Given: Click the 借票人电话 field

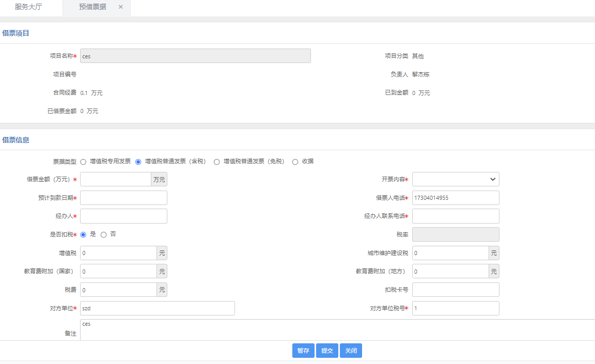Looking at the screenshot, I should coord(455,198).
